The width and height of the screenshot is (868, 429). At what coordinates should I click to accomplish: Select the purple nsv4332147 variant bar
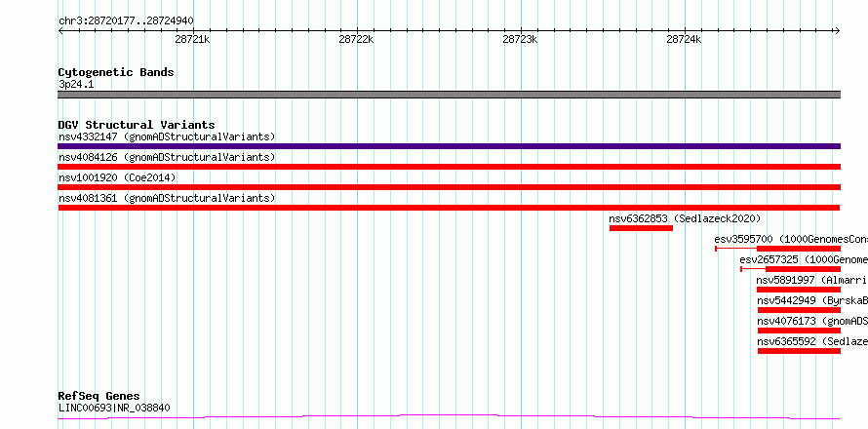coord(449,146)
